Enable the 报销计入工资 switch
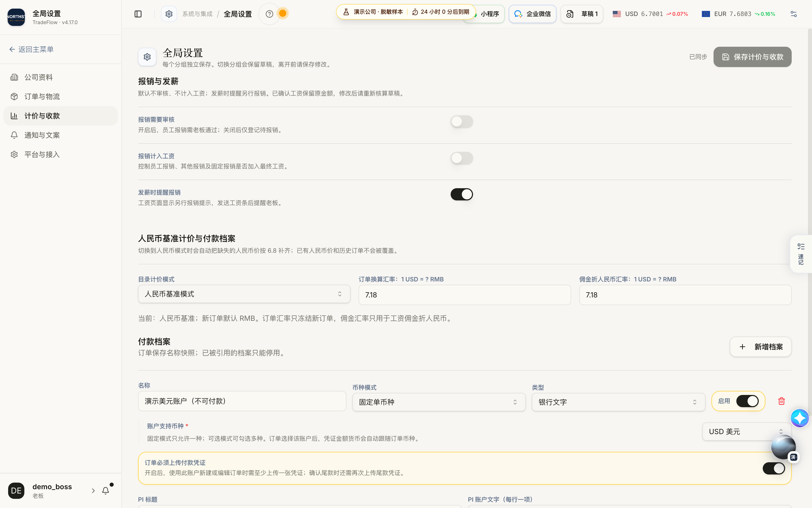The image size is (812, 508). click(x=462, y=158)
